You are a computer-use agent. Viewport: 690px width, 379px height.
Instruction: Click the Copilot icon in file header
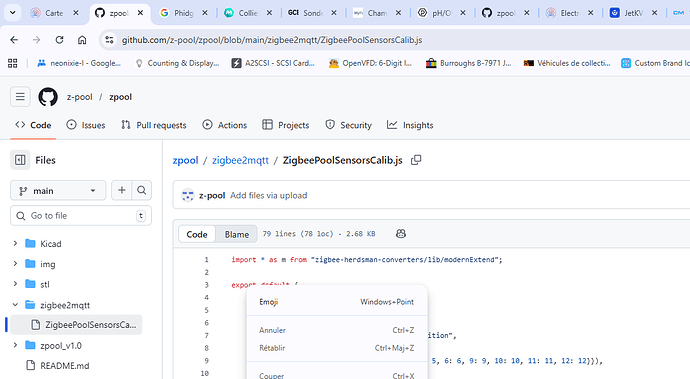(x=400, y=234)
